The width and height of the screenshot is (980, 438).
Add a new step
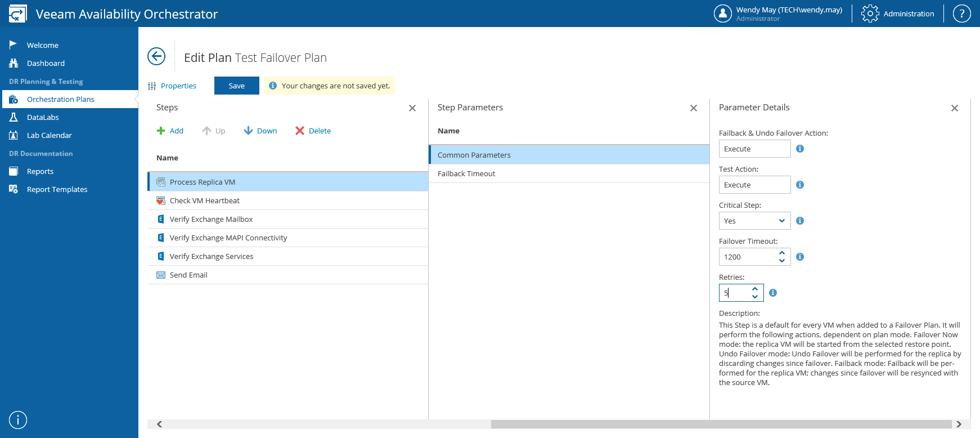tap(170, 131)
